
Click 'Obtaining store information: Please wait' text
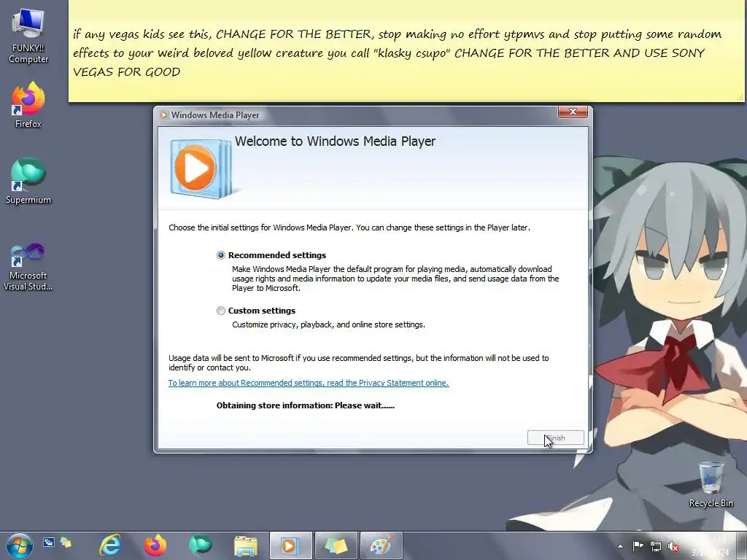[x=306, y=405]
